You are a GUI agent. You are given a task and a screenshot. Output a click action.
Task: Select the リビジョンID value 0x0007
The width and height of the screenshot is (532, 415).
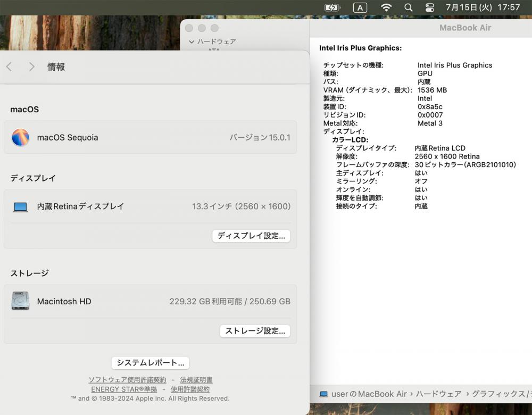pos(430,115)
